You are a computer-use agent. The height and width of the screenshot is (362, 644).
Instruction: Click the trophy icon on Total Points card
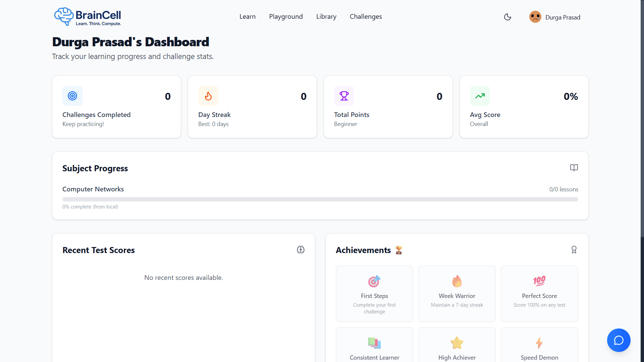click(x=344, y=96)
